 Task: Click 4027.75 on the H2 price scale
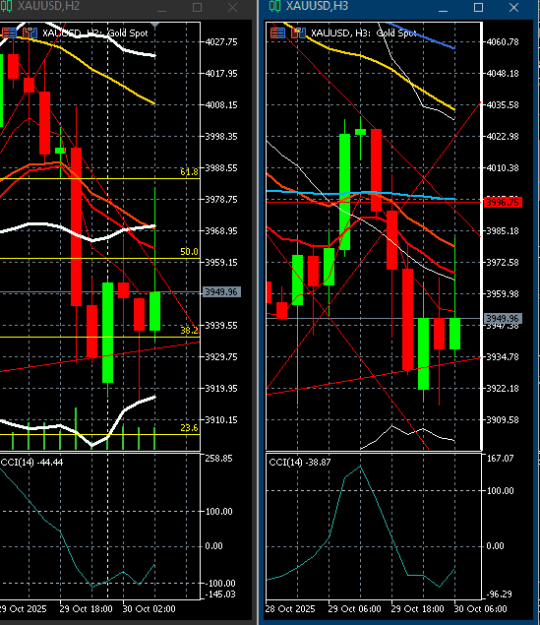[221, 42]
